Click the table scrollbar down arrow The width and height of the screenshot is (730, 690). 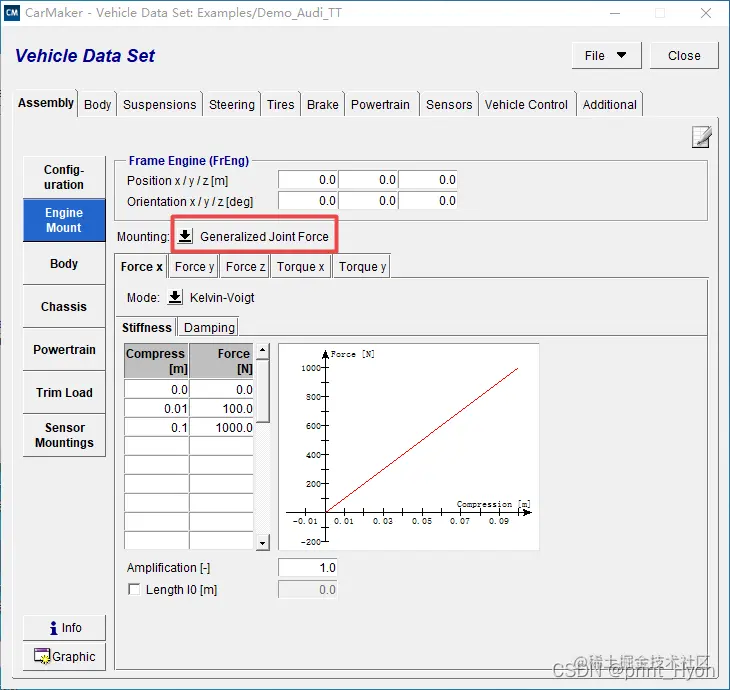coord(263,543)
